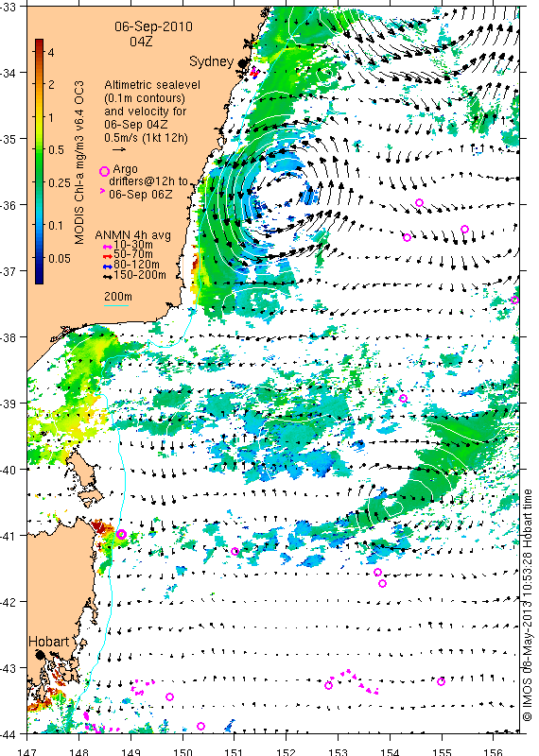Screen dimensions: 539x756
Task: Click longitude axis label 152
Action: (287, 751)
